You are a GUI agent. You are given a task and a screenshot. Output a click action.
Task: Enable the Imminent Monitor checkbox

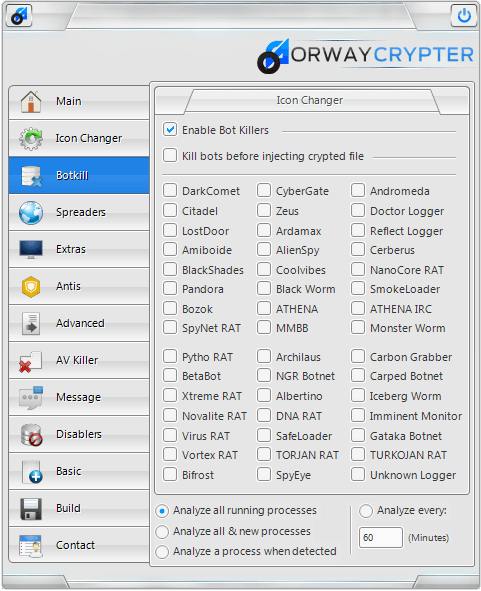[x=358, y=415]
